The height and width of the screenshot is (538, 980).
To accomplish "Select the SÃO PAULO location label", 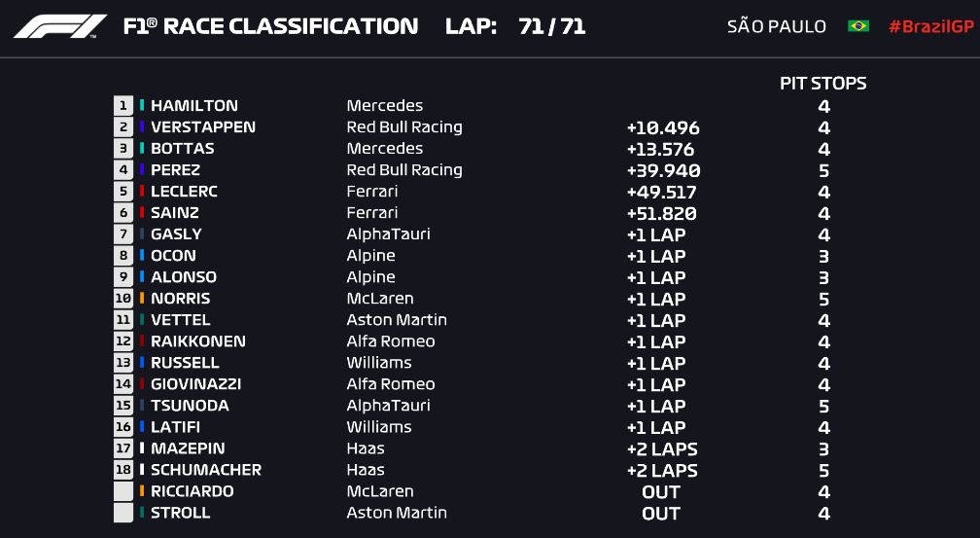I will [x=776, y=26].
